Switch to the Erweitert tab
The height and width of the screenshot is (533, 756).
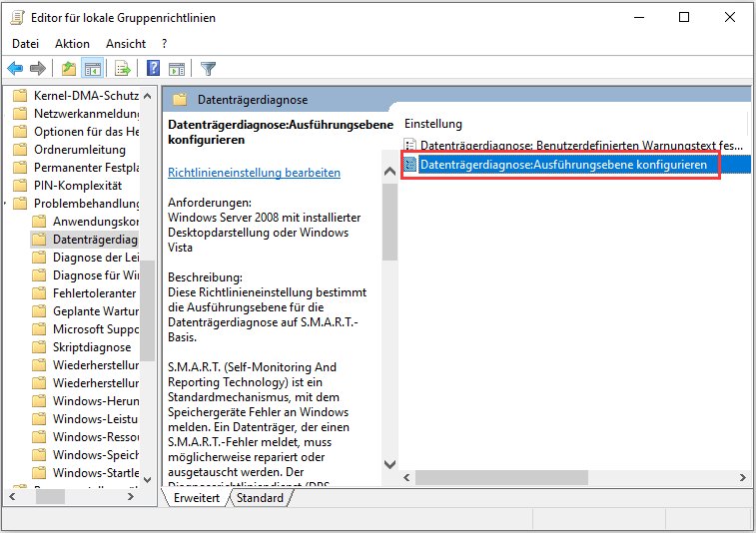tap(197, 498)
